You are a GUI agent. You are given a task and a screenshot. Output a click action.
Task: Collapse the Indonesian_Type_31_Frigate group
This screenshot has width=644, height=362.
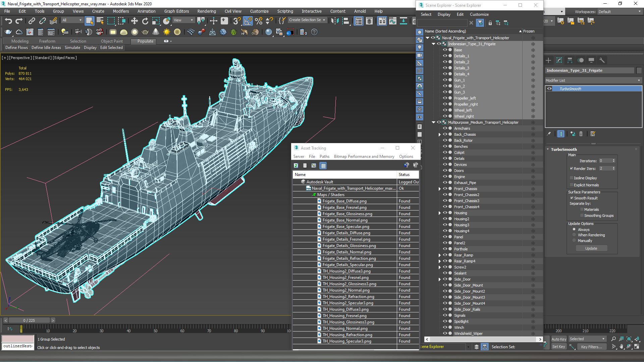tap(433, 44)
